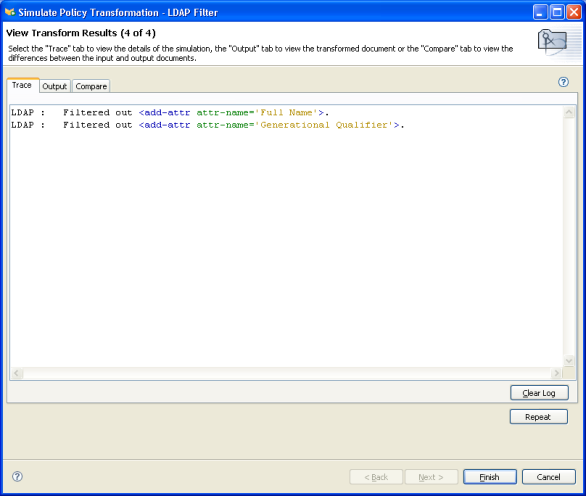Select the Compare tab
This screenshot has width=586, height=496.
pos(91,86)
